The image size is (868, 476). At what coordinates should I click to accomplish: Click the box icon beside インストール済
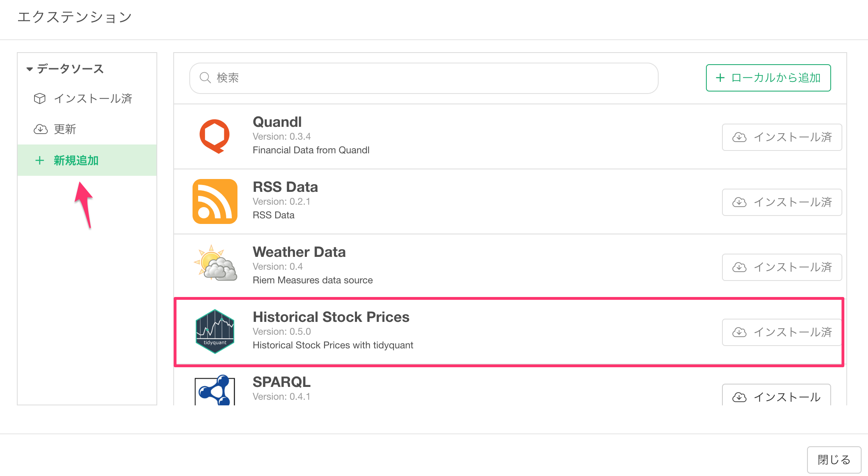coord(40,98)
